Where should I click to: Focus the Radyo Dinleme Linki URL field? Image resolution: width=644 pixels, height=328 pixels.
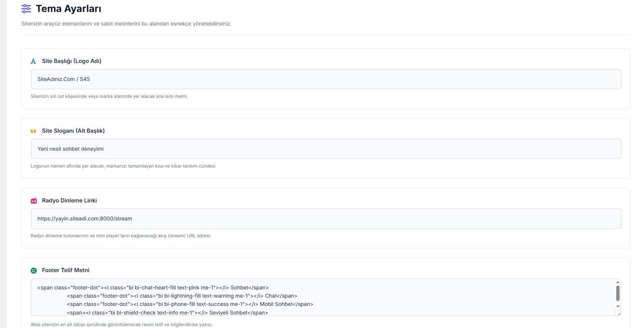click(x=326, y=219)
